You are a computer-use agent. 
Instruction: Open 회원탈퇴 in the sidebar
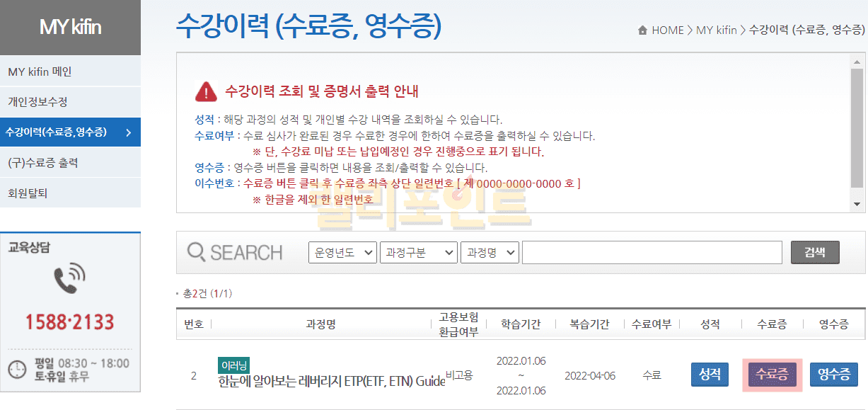[28, 193]
